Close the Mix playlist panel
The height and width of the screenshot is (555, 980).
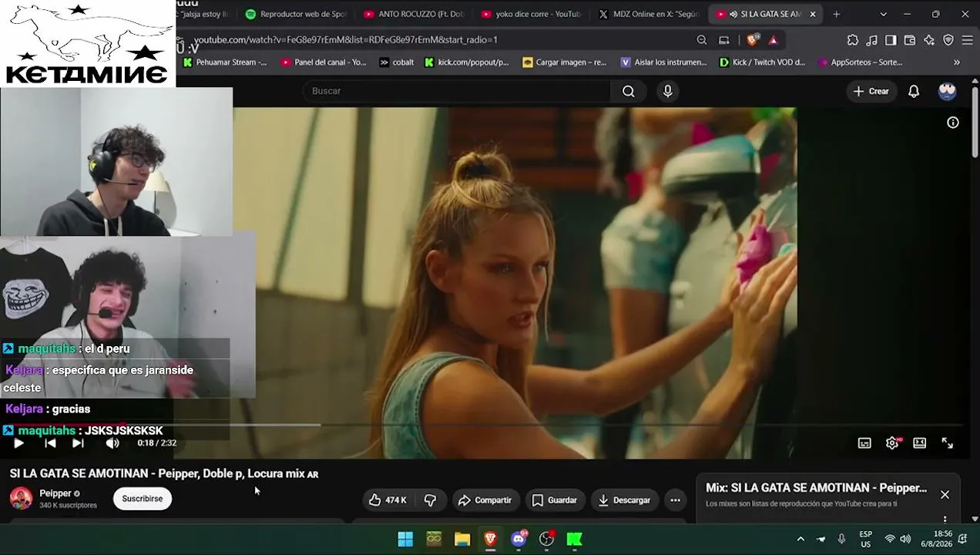pyautogui.click(x=945, y=495)
